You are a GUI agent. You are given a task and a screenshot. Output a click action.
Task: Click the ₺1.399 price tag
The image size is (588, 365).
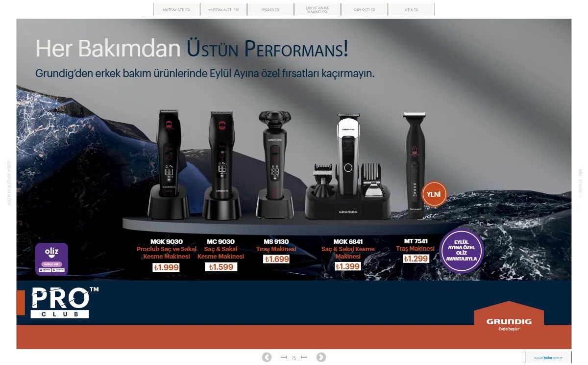click(x=348, y=266)
